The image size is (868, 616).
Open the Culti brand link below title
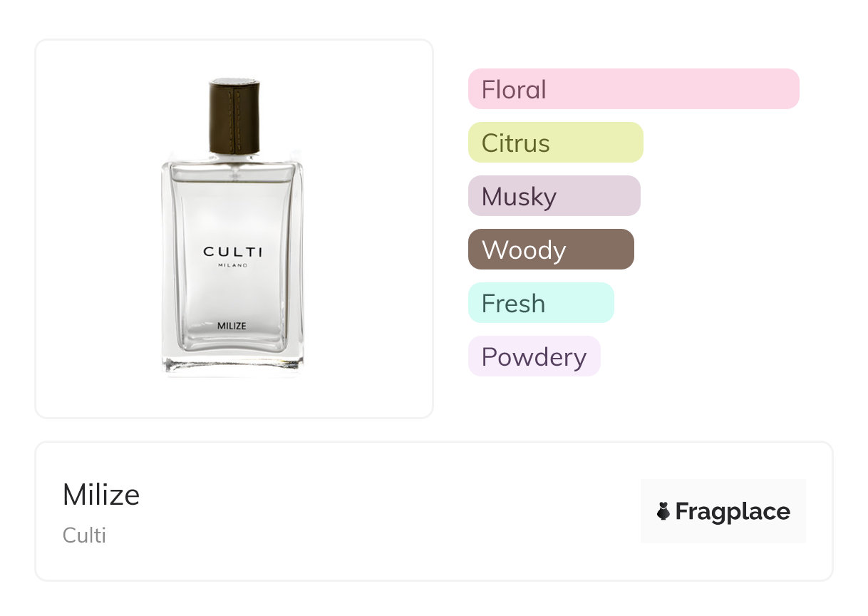84,535
